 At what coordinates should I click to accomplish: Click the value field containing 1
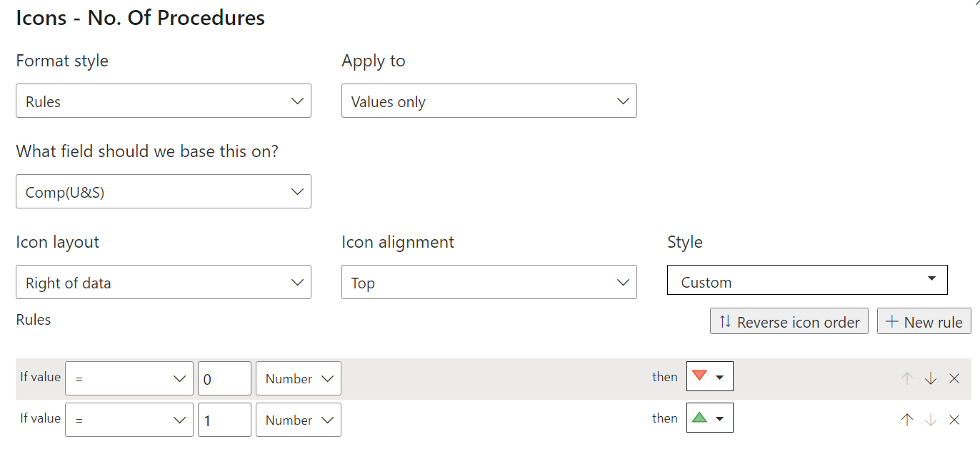coord(224,420)
